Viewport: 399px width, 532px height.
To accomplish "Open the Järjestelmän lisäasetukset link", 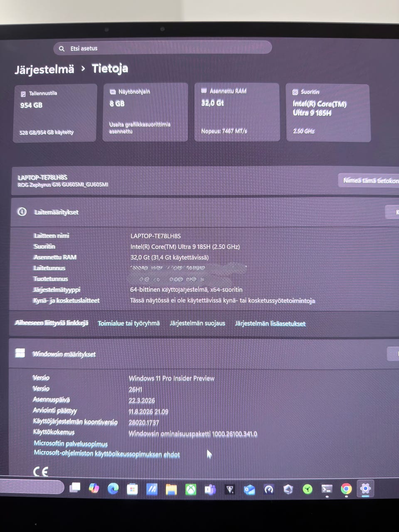I will (270, 323).
